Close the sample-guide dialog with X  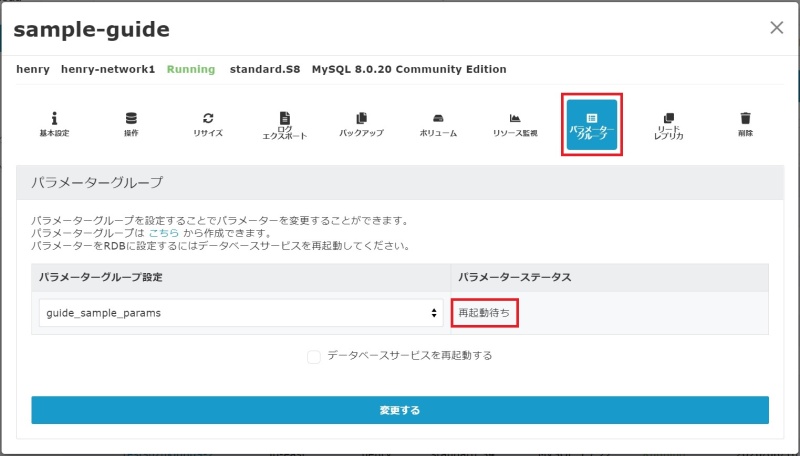pyautogui.click(x=776, y=28)
